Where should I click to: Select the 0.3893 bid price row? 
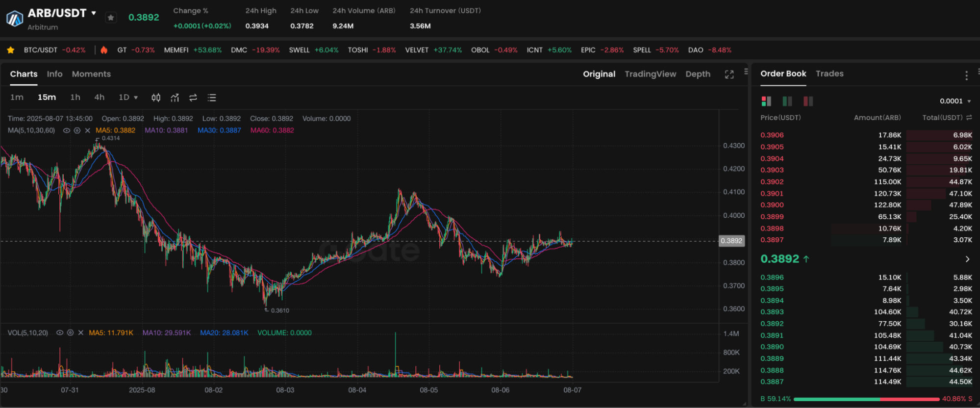(866, 312)
